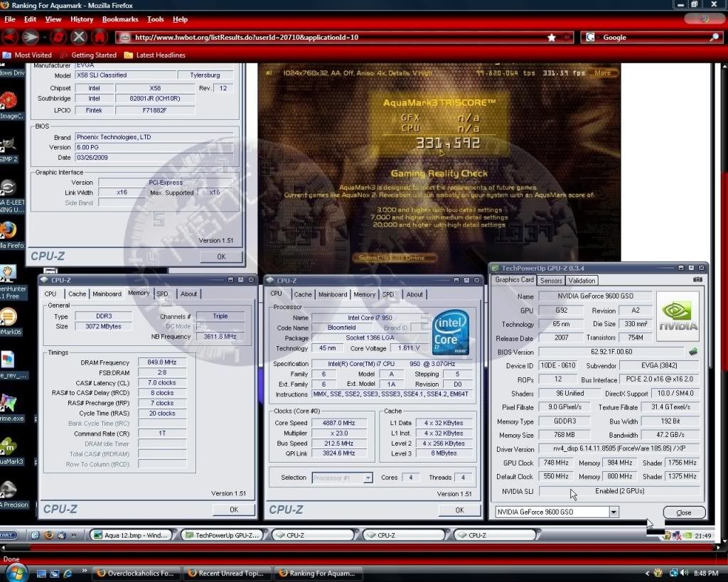Screen dimensions: 728x582
Task: Click Firefox's Forward arrow button
Action: pyautogui.click(x=30, y=37)
